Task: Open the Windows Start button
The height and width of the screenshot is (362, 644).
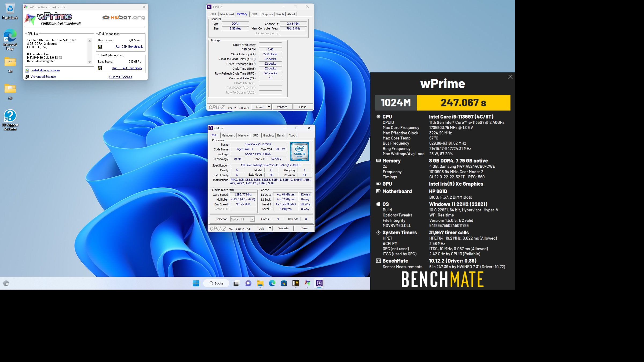Action: [x=196, y=283]
